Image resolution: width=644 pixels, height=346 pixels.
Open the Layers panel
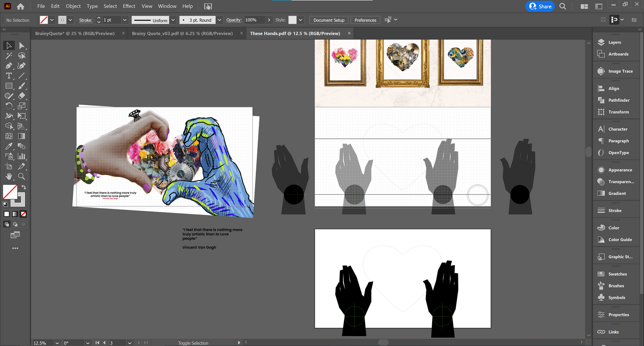coord(615,42)
